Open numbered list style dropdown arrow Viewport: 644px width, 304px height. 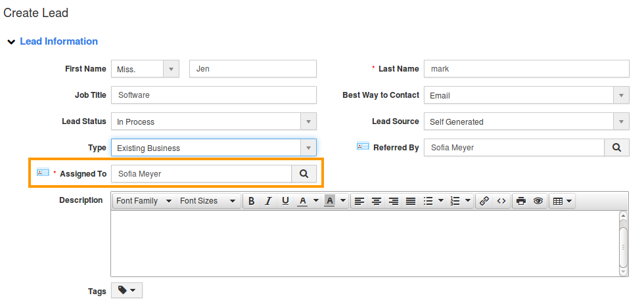(468, 201)
